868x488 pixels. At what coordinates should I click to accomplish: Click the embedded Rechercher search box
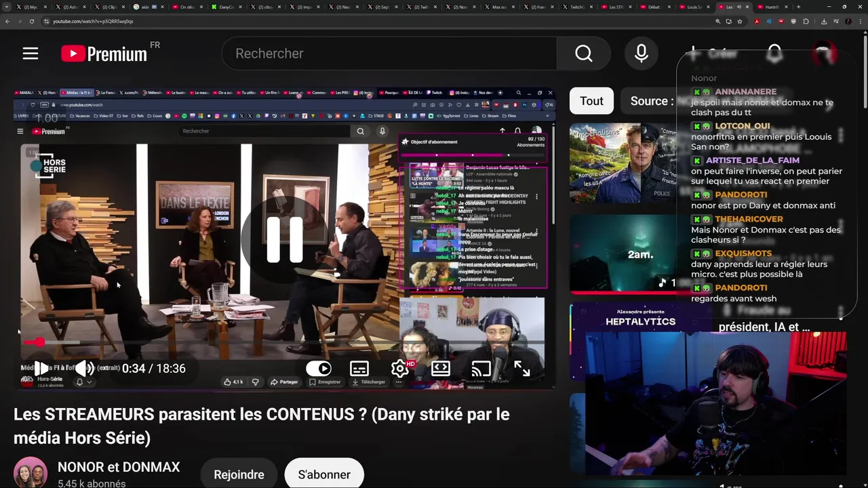coord(264,131)
